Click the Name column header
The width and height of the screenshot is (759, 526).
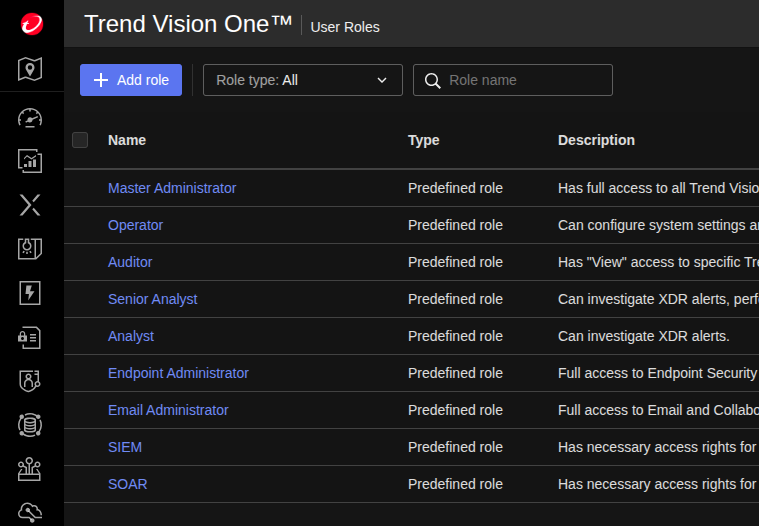[x=127, y=140]
